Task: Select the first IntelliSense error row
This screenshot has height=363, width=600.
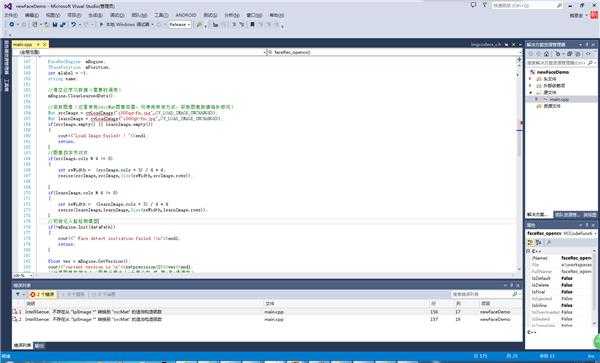Action: [x=267, y=312]
